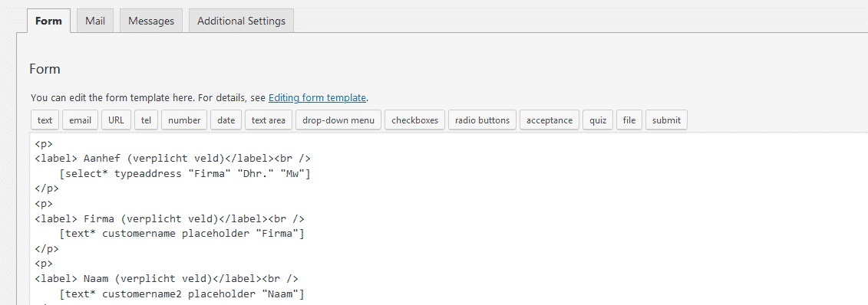This screenshot has height=305, width=868.
Task: Open the Mail tab
Action: (95, 21)
